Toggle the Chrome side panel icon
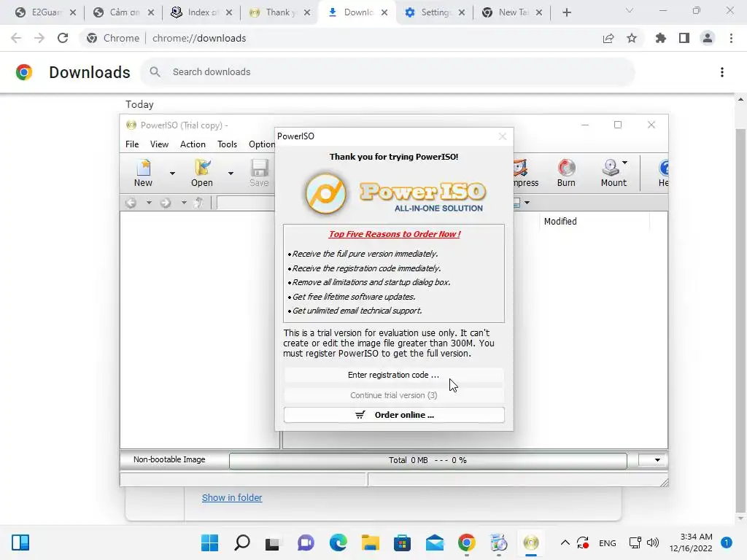This screenshot has width=747, height=560. pos(684,38)
